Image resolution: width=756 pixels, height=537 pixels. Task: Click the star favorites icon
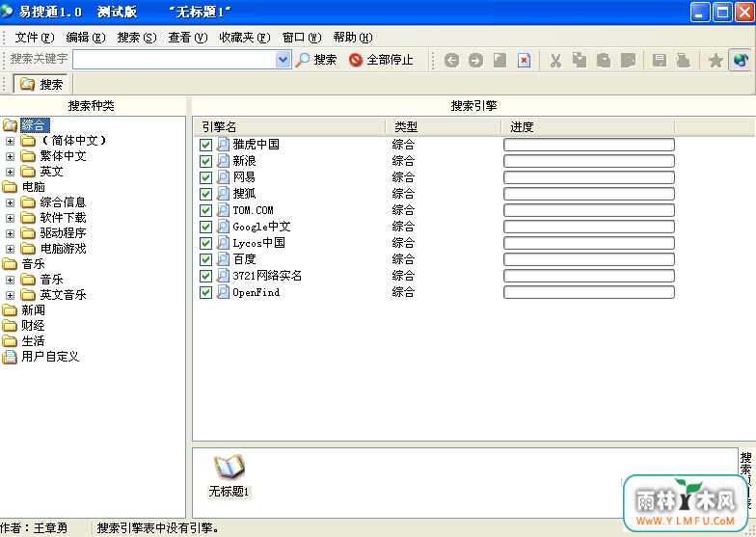[x=715, y=60]
